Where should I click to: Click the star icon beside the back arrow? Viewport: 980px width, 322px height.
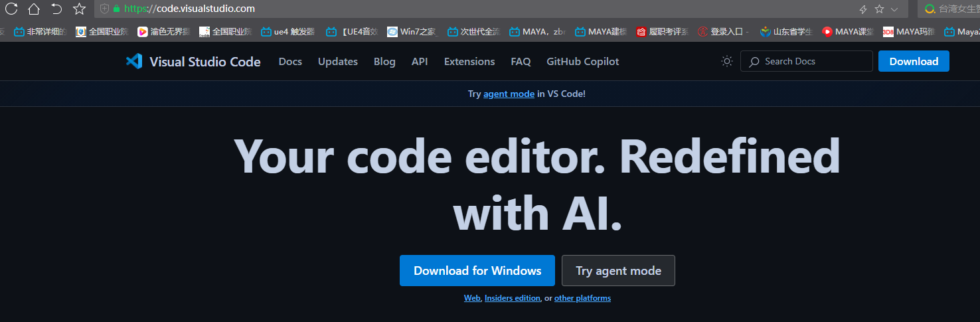pyautogui.click(x=79, y=9)
